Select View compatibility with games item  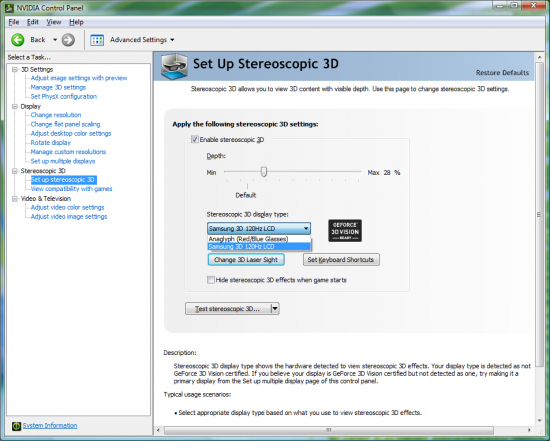(72, 189)
